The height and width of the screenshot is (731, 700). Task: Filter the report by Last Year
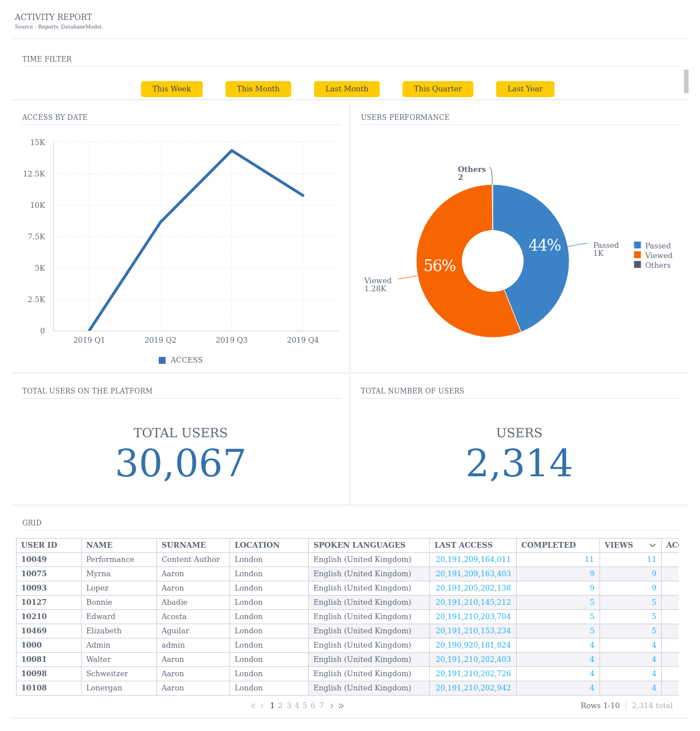(525, 89)
